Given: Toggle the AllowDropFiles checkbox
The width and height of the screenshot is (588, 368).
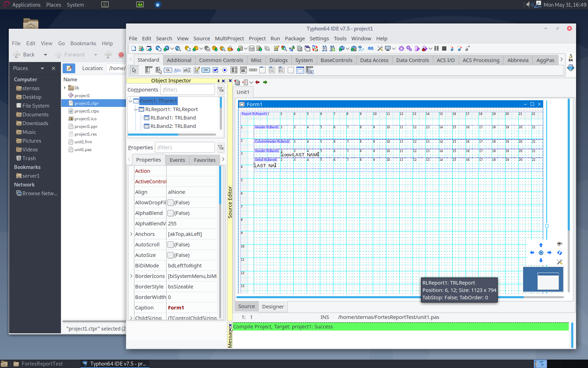Looking at the screenshot, I should tap(170, 203).
